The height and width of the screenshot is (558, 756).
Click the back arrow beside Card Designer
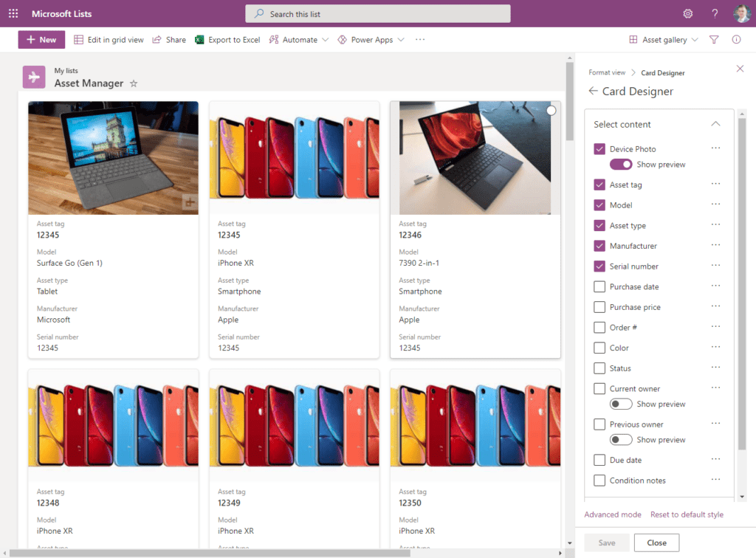[593, 91]
